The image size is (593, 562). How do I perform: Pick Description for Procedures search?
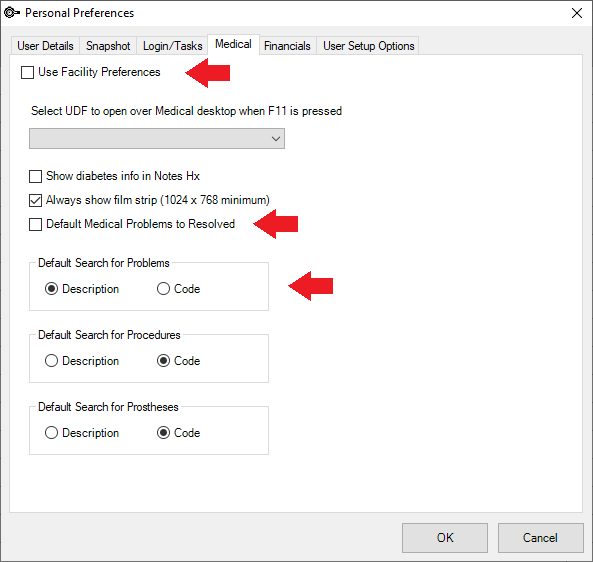(51, 361)
